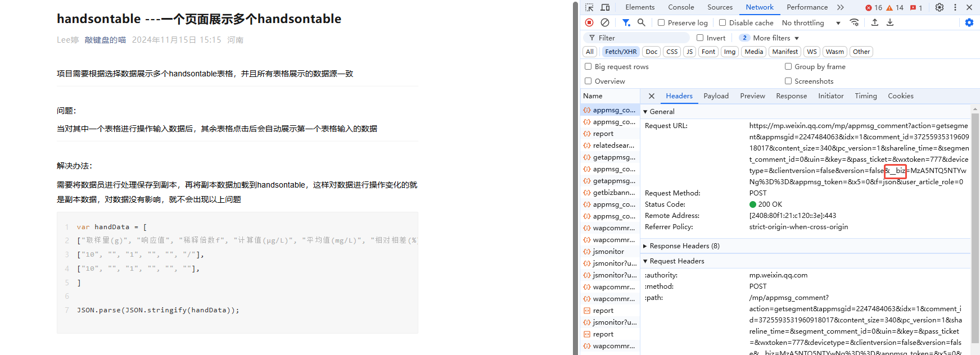The height and width of the screenshot is (355, 980).
Task: Close the request details pane
Action: [x=652, y=96]
